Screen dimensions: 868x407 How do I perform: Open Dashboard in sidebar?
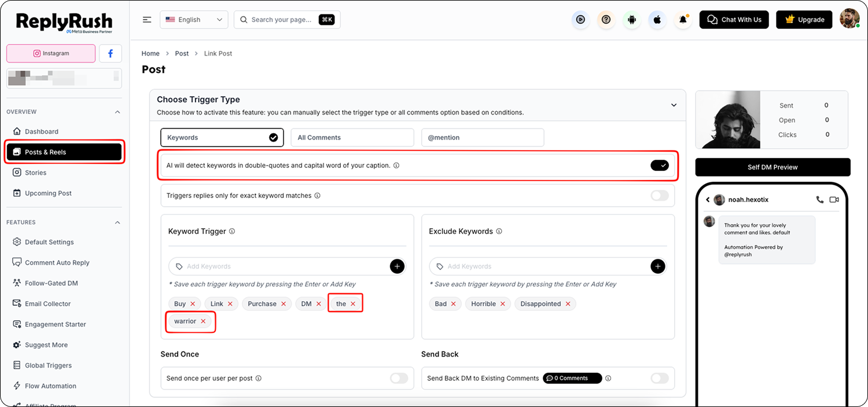[x=64, y=131]
